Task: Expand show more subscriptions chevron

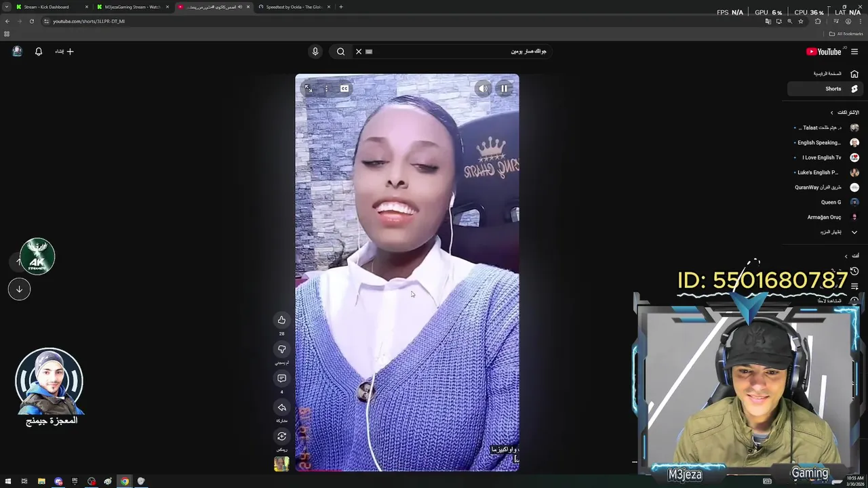Action: tap(854, 232)
